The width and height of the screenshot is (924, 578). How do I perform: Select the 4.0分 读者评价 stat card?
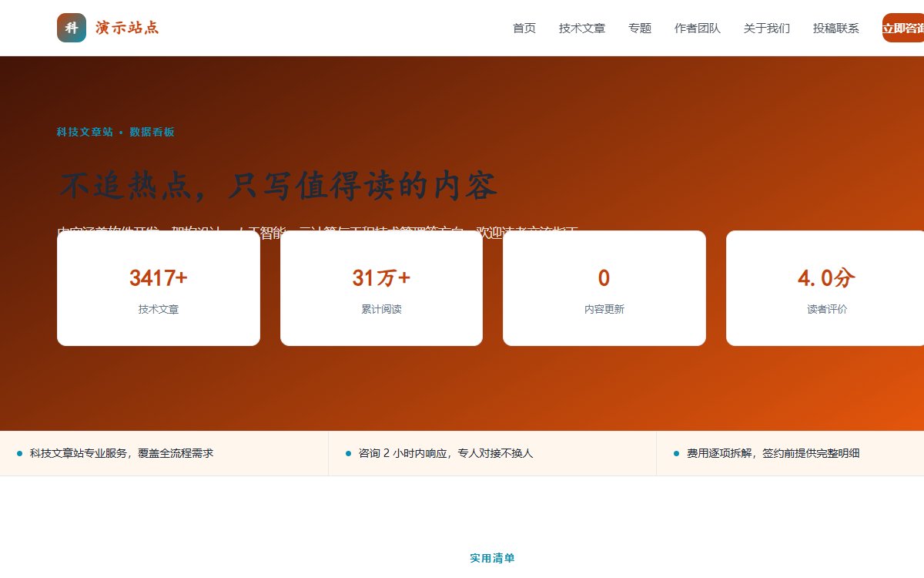point(825,288)
